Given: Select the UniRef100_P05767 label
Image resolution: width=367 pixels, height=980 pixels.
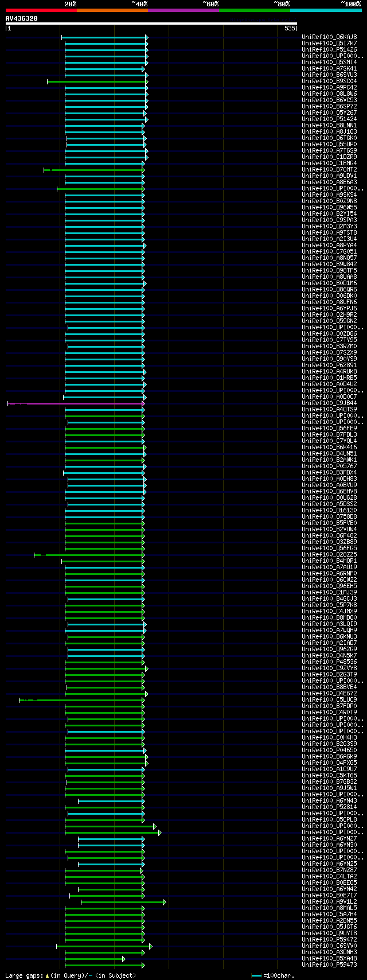Looking at the screenshot, I should click(x=329, y=466).
